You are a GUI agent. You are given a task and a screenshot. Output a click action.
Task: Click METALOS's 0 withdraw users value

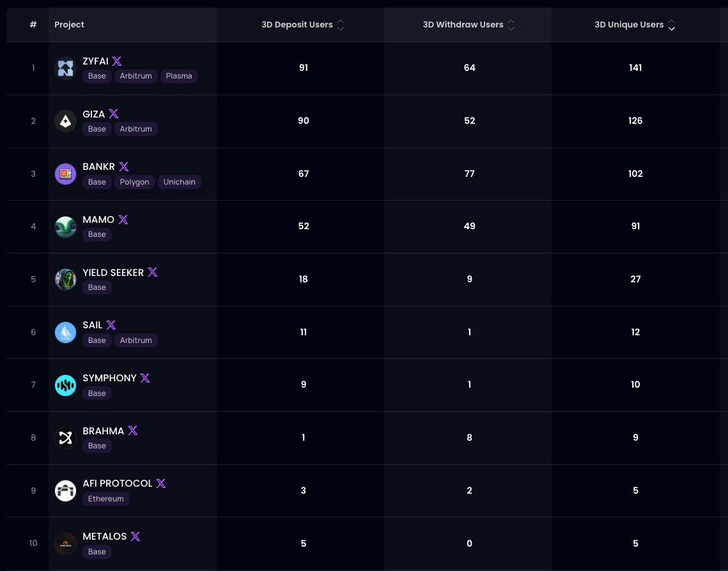click(469, 543)
